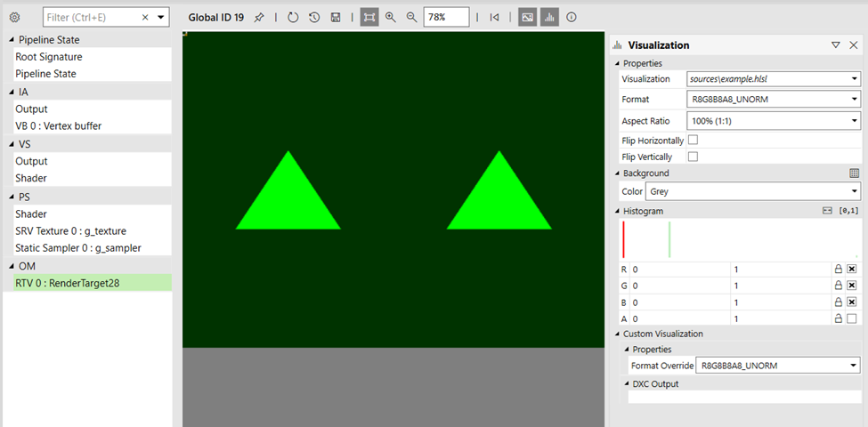Open the Aspect Ratio dropdown
Viewport: 868px width, 427px height.
(774, 121)
